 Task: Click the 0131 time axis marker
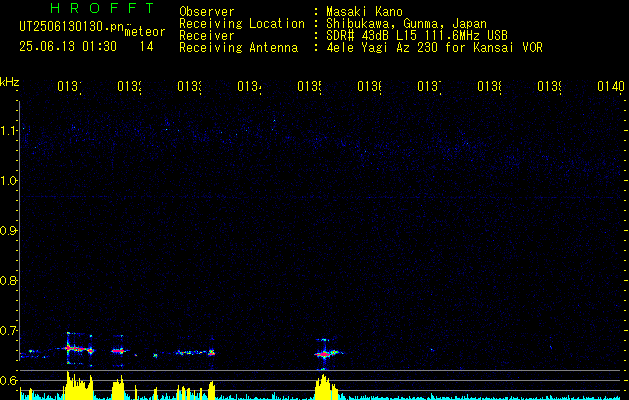69,86
